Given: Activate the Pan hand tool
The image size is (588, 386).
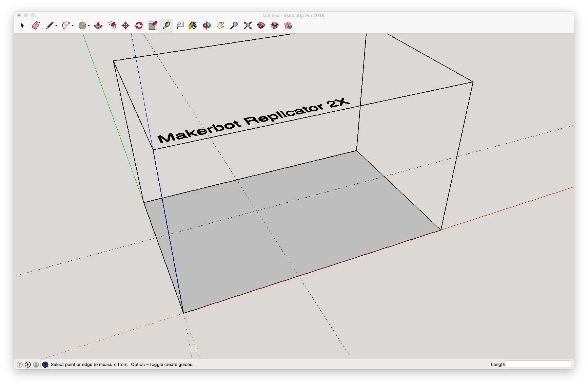Looking at the screenshot, I should pyautogui.click(x=220, y=25).
